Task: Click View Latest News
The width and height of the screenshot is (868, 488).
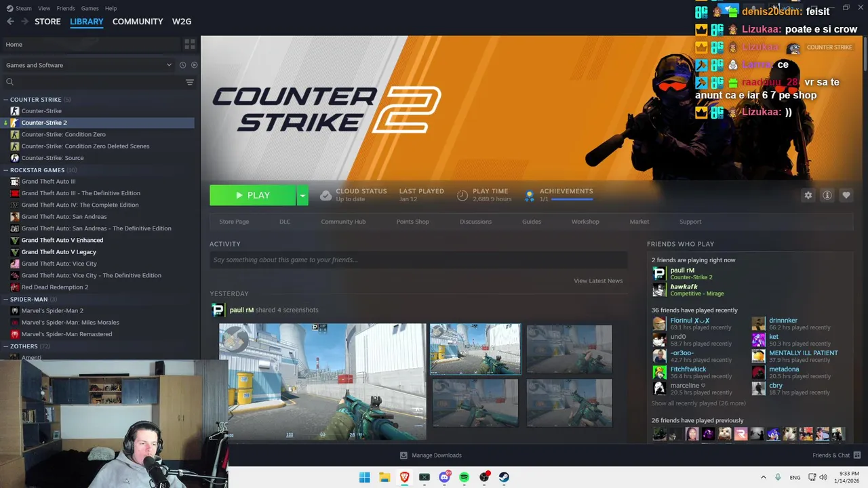Action: pos(598,281)
